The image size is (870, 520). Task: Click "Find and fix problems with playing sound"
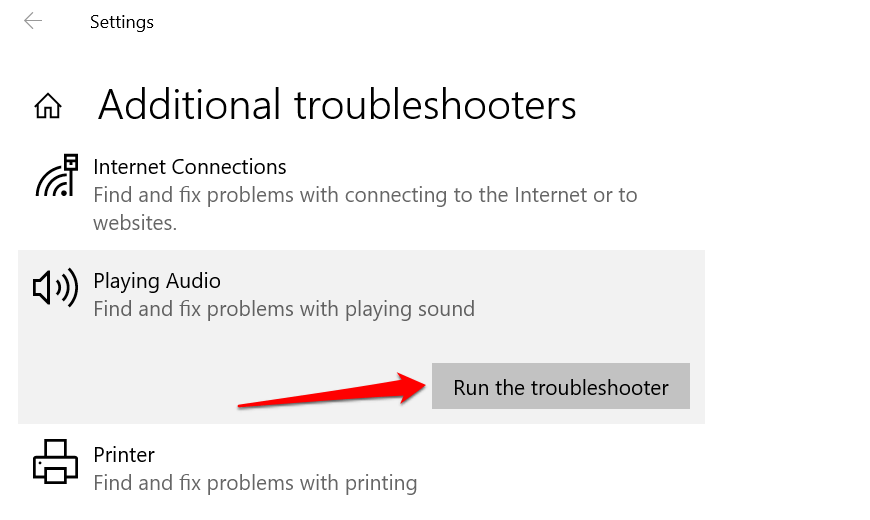tap(284, 309)
